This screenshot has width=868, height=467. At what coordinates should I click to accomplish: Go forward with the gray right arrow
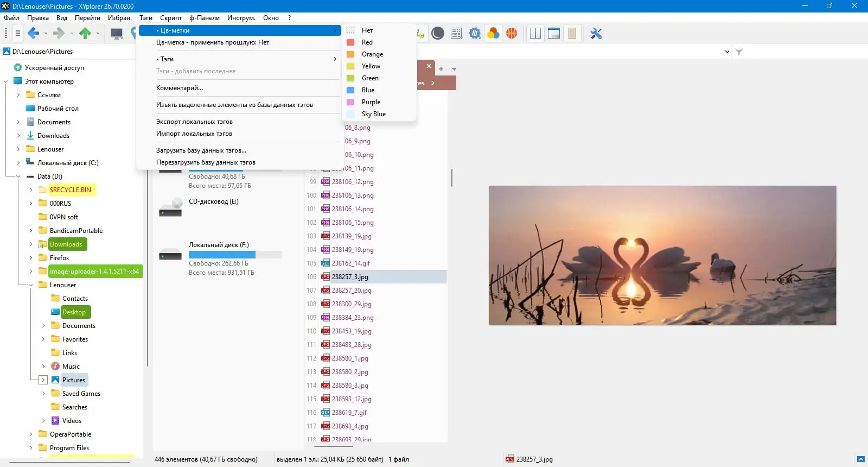click(59, 34)
